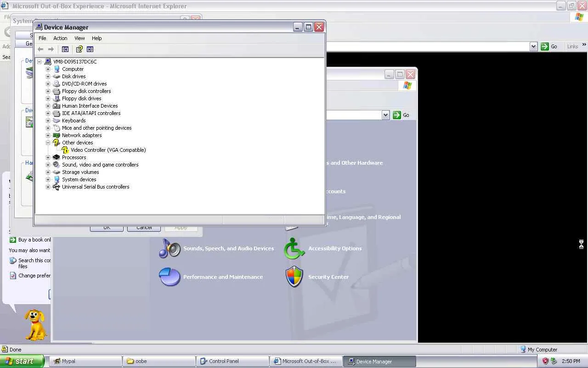Open the Security Center link
The image size is (588, 368).
[x=328, y=277]
